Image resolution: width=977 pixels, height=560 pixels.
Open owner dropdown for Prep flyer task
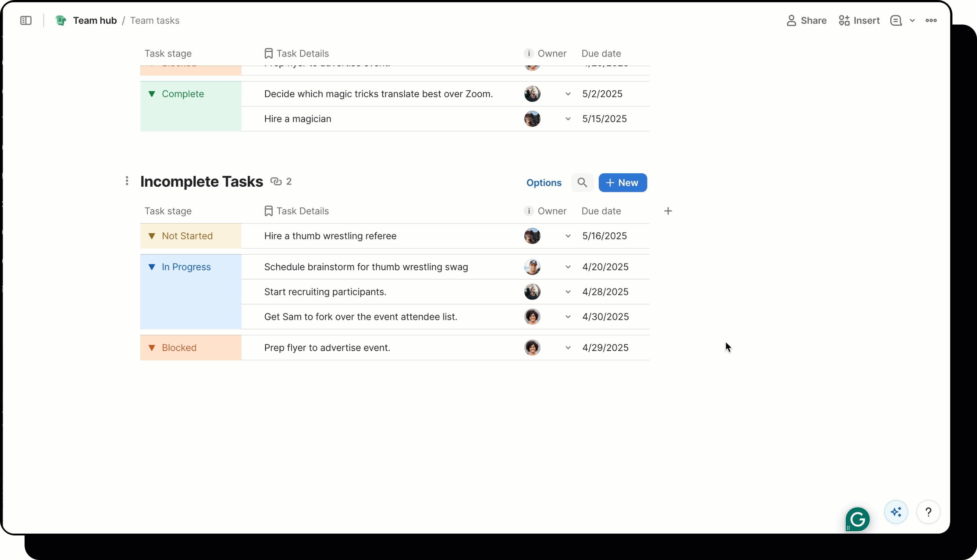coord(568,348)
